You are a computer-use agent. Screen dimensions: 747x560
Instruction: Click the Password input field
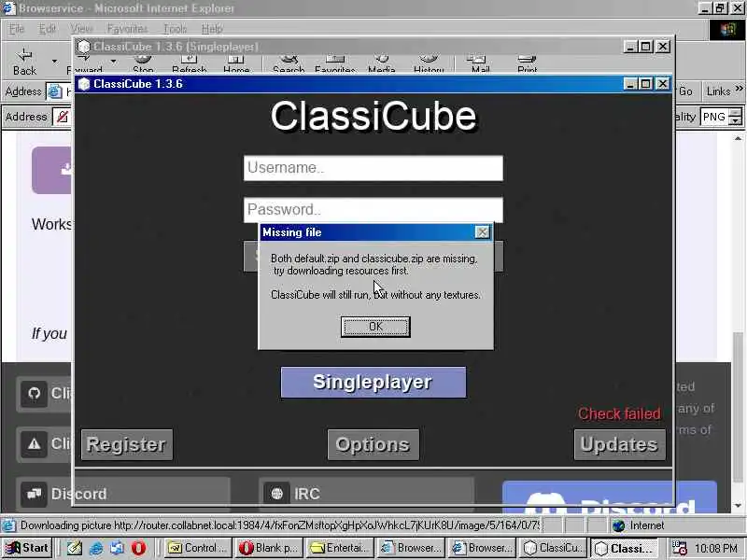(373, 209)
